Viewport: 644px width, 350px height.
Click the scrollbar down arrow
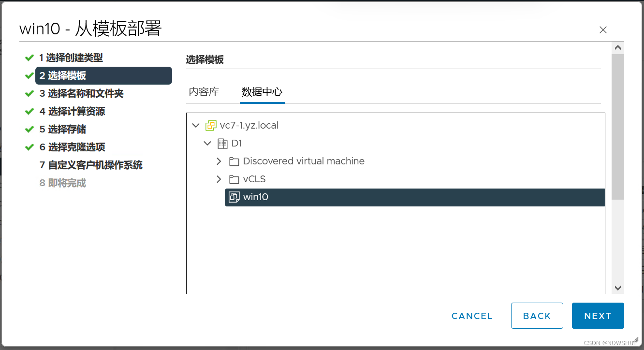pyautogui.click(x=618, y=288)
